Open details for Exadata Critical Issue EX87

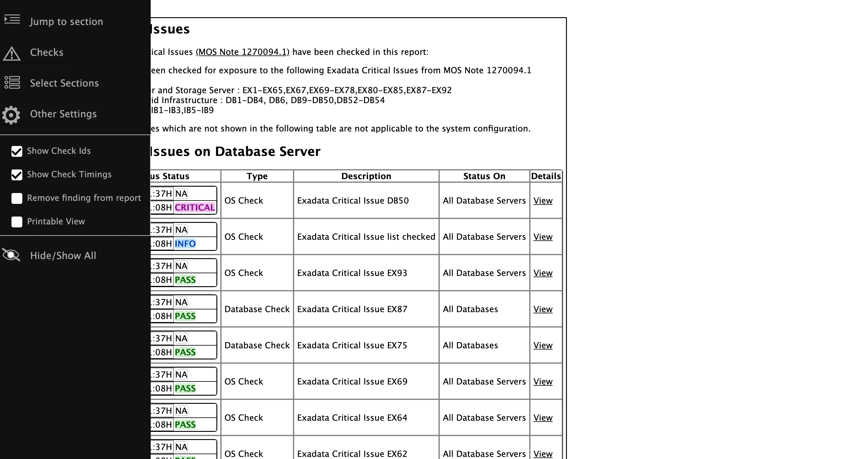pyautogui.click(x=542, y=309)
